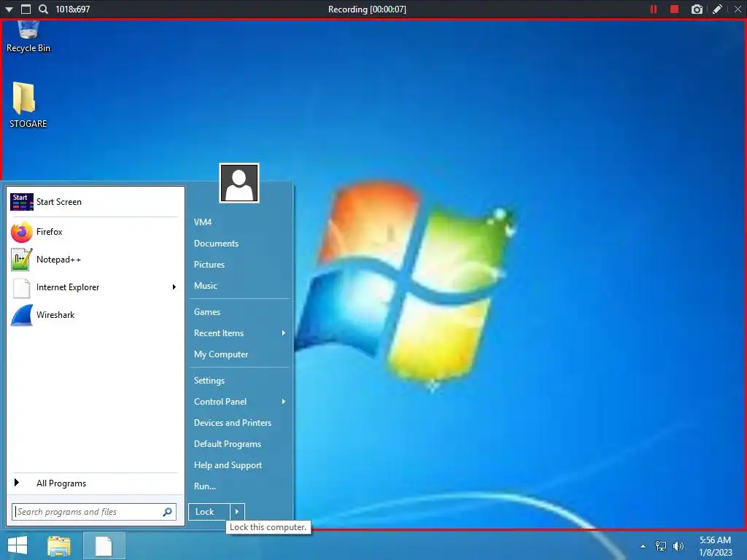Click the Search programs and files box

click(94, 512)
